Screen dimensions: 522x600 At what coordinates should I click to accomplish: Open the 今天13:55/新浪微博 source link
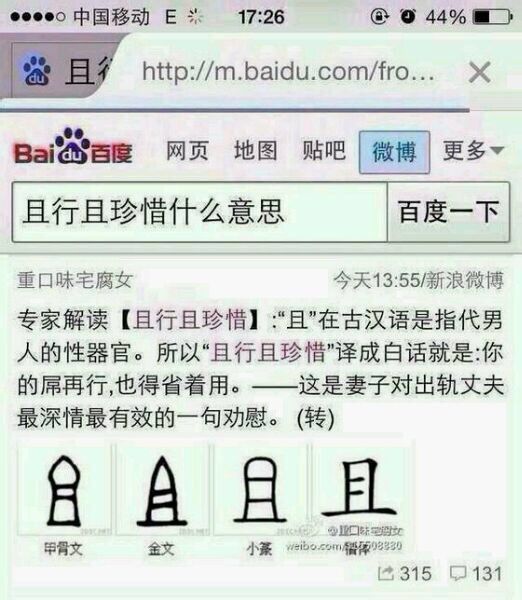click(x=418, y=280)
